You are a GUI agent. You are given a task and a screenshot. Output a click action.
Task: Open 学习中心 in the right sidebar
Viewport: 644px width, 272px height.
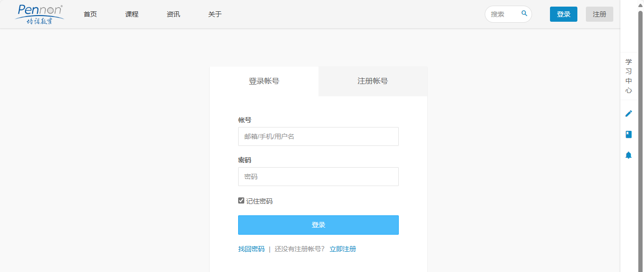[x=628, y=76]
